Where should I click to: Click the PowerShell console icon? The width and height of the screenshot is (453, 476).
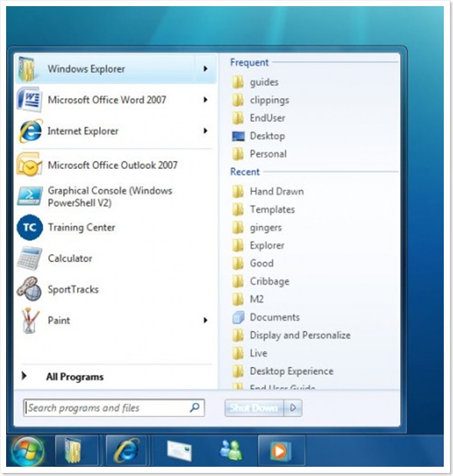(29, 196)
